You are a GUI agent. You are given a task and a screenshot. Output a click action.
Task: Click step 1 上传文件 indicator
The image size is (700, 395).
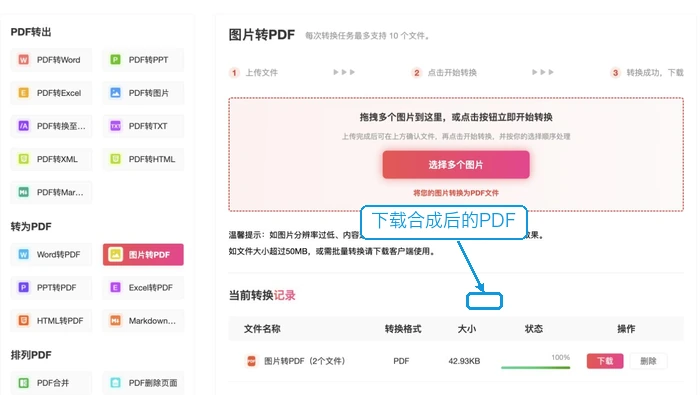click(254, 72)
